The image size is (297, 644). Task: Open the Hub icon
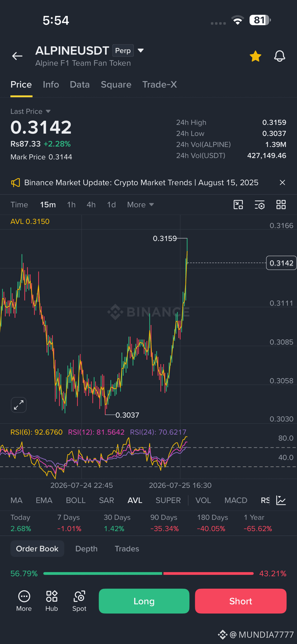[52, 601]
